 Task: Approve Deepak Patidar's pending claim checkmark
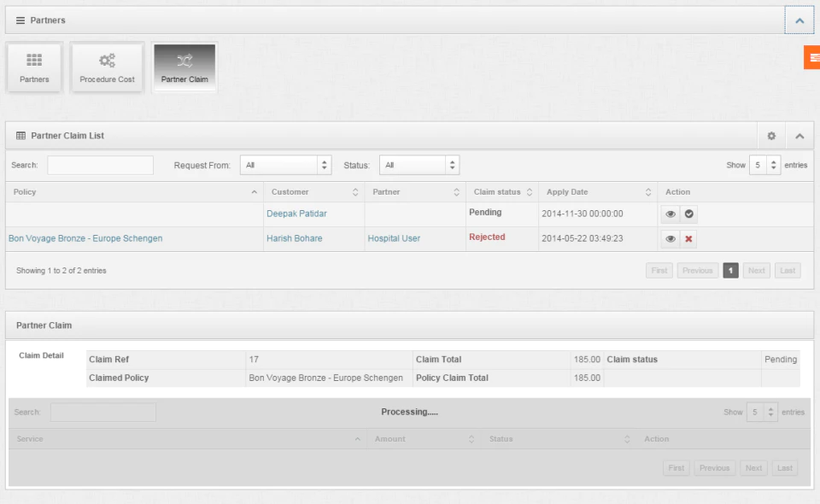coord(688,214)
